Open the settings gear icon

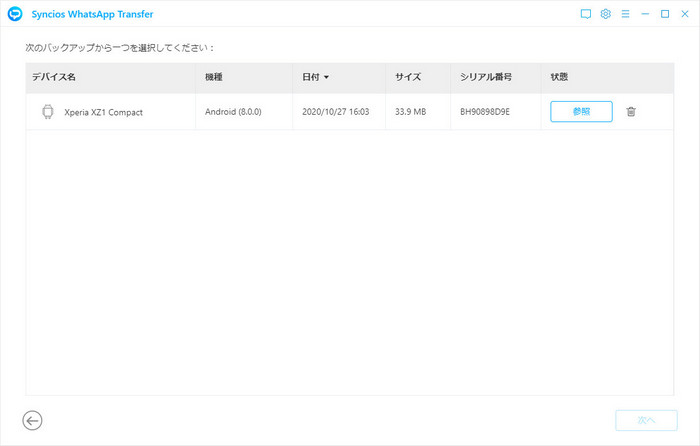(605, 14)
